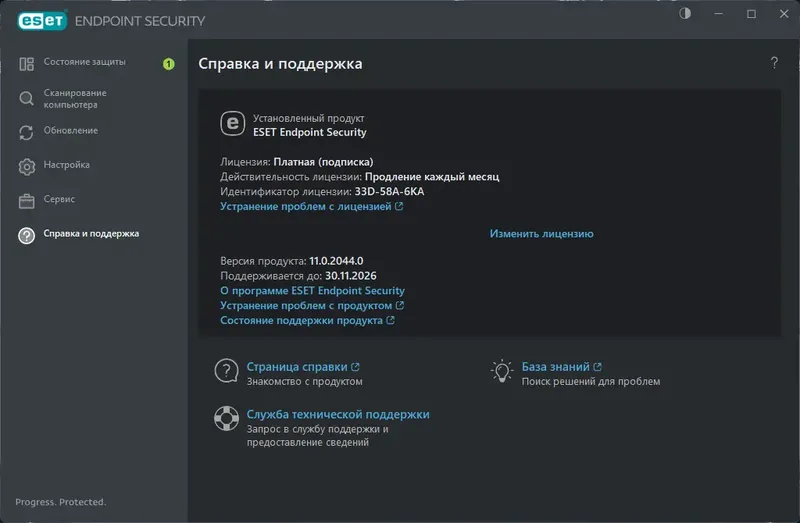
Task: Toggle the dark/light theme contrast button
Action: tap(685, 14)
